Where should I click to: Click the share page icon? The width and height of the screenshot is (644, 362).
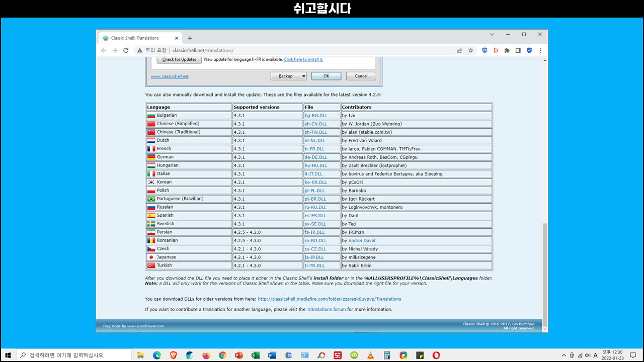pyautogui.click(x=459, y=50)
